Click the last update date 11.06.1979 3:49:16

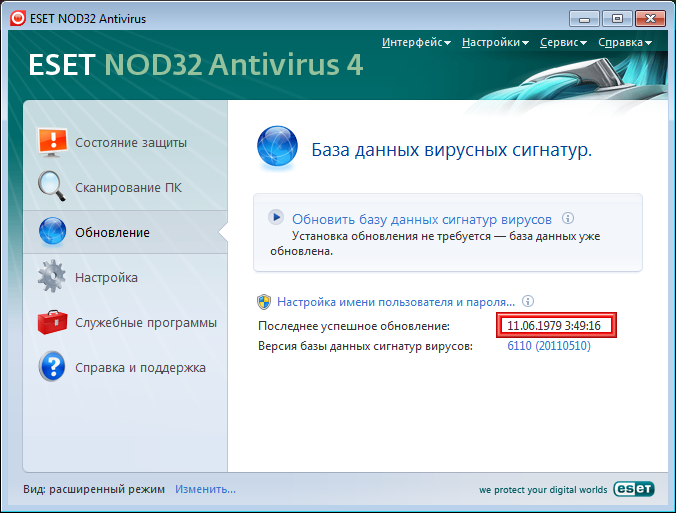554,325
